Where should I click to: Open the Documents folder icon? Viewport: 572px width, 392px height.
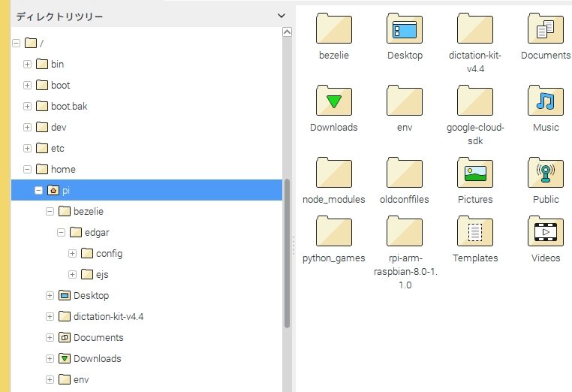point(546,29)
